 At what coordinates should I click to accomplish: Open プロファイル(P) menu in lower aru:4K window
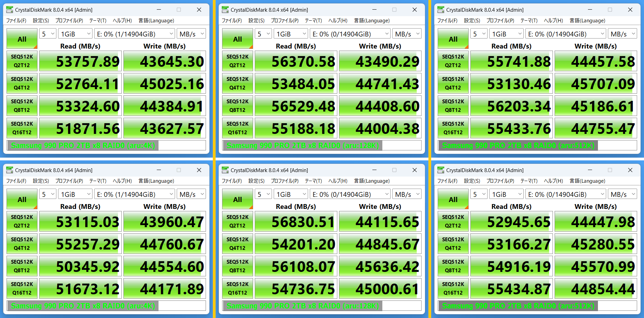69,181
